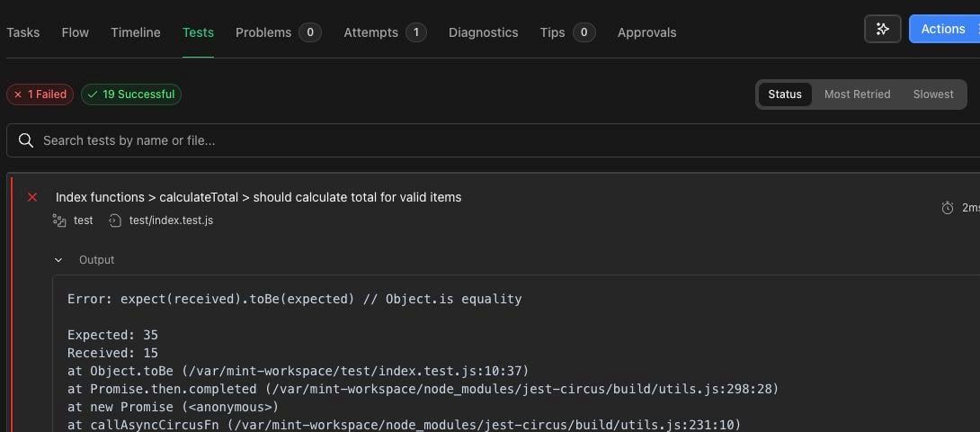The height and width of the screenshot is (432, 980).
Task: Sort tests by Slowest
Action: pyautogui.click(x=933, y=94)
